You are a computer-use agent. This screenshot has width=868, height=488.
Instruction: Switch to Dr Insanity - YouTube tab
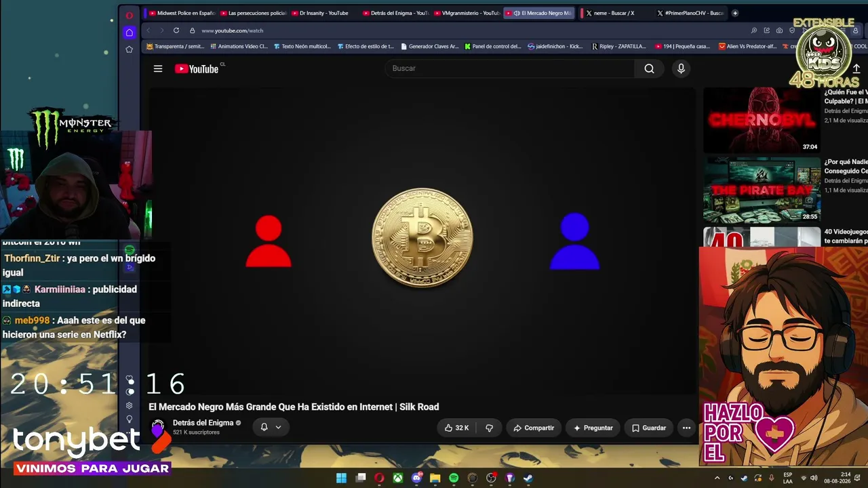323,13
